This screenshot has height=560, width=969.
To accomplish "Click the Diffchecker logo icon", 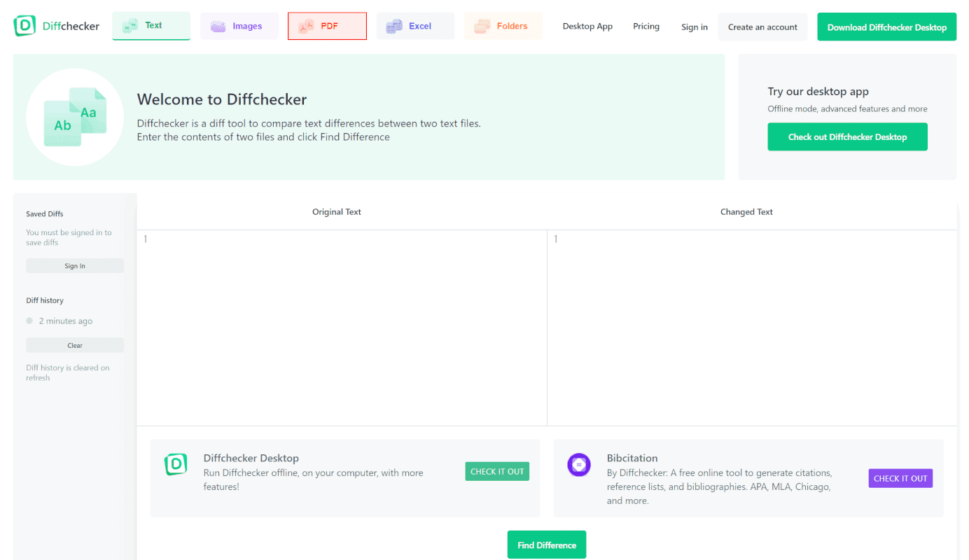I will click(25, 26).
